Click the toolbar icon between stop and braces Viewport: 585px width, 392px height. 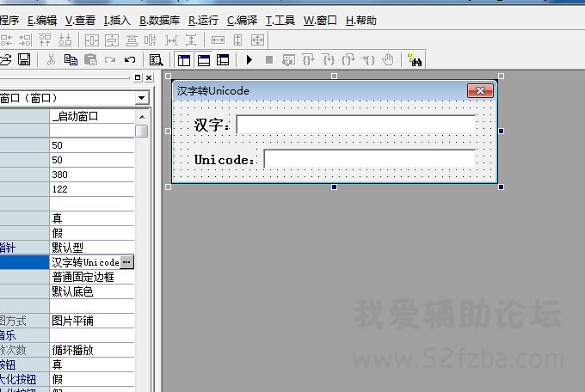288,59
